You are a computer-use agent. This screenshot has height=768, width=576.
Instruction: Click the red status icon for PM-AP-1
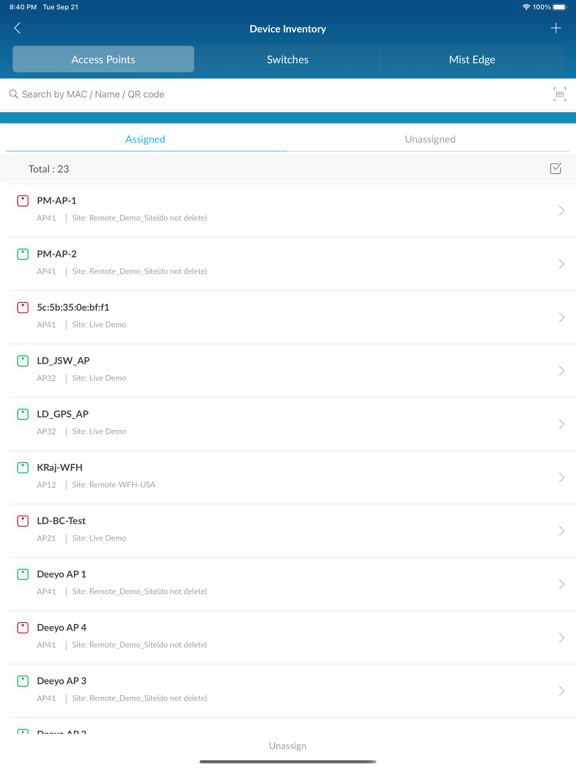pos(23,201)
